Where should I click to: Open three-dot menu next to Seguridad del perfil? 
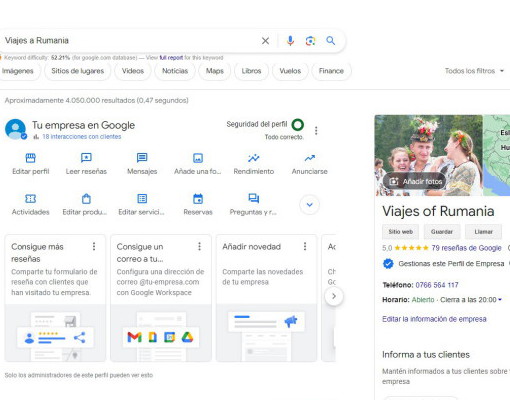click(316, 130)
